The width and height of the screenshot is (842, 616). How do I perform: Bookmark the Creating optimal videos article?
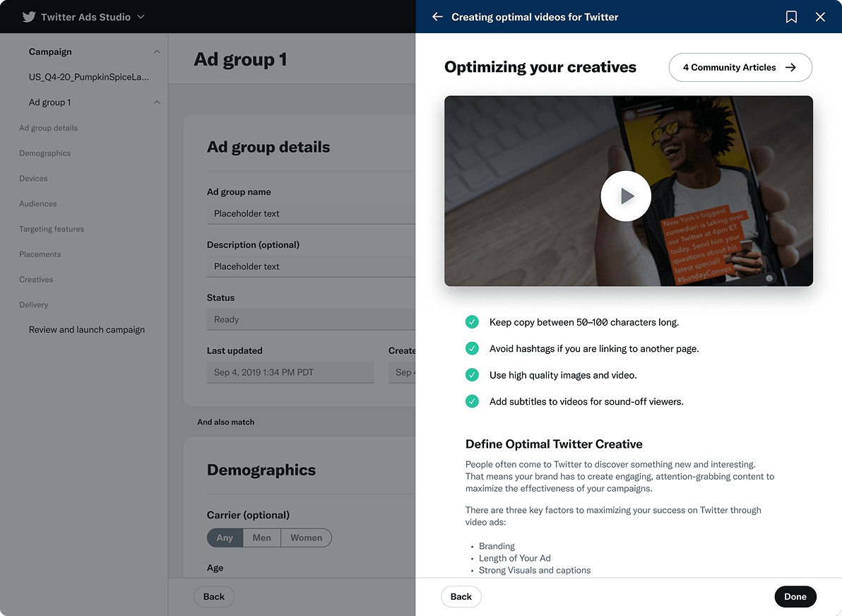pos(791,16)
